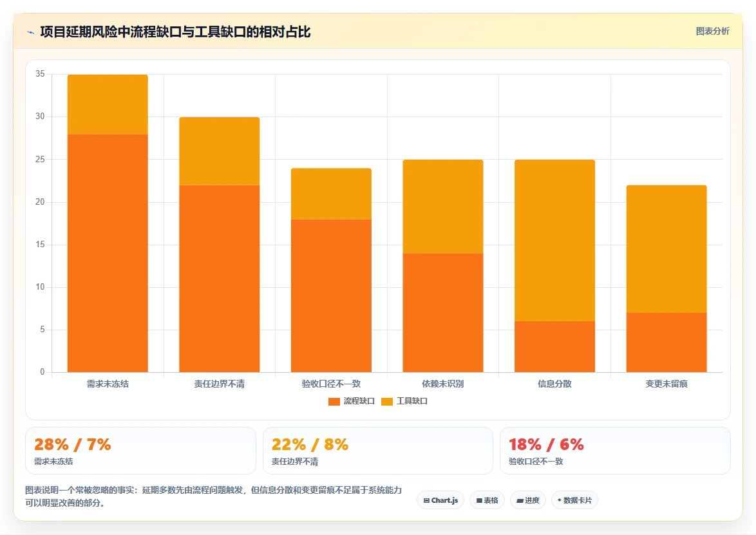The height and width of the screenshot is (535, 756).
Task: Toggle the 流程缺口 legend item
Action: [352, 401]
